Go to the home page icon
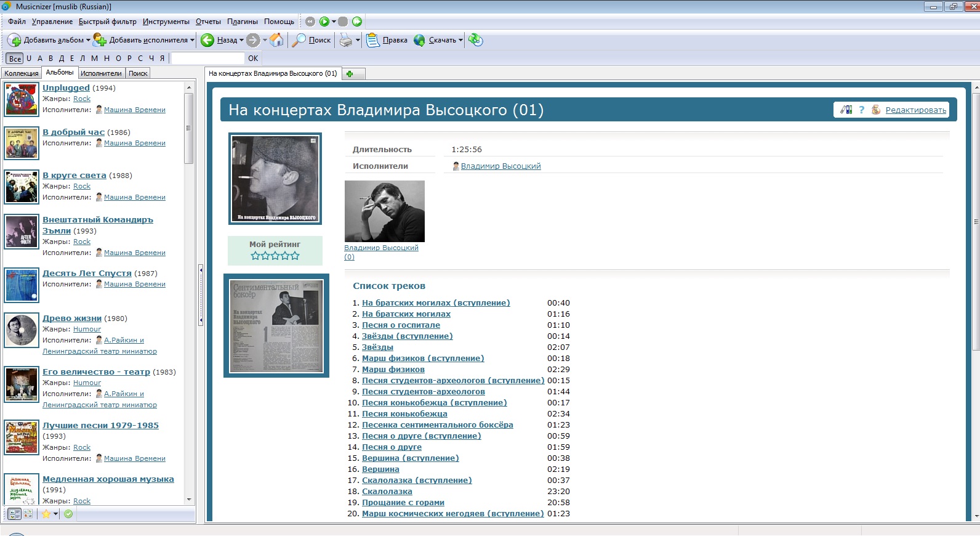 pos(277,40)
